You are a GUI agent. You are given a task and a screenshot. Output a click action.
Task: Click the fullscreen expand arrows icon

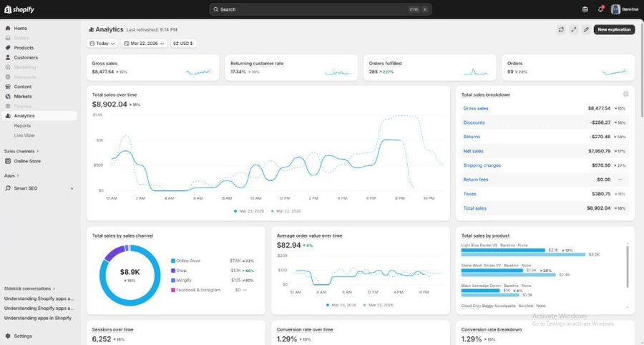tap(573, 29)
